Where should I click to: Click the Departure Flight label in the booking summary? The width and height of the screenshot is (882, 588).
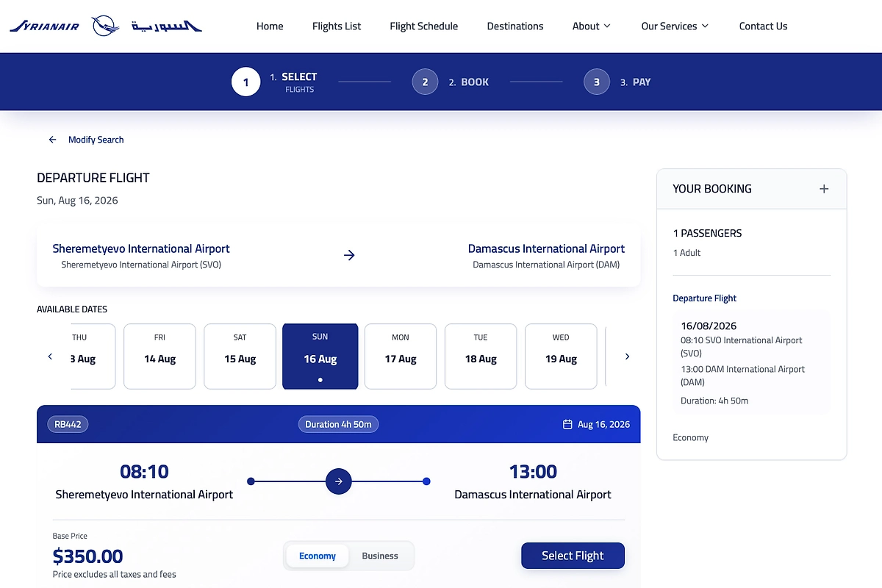(704, 298)
